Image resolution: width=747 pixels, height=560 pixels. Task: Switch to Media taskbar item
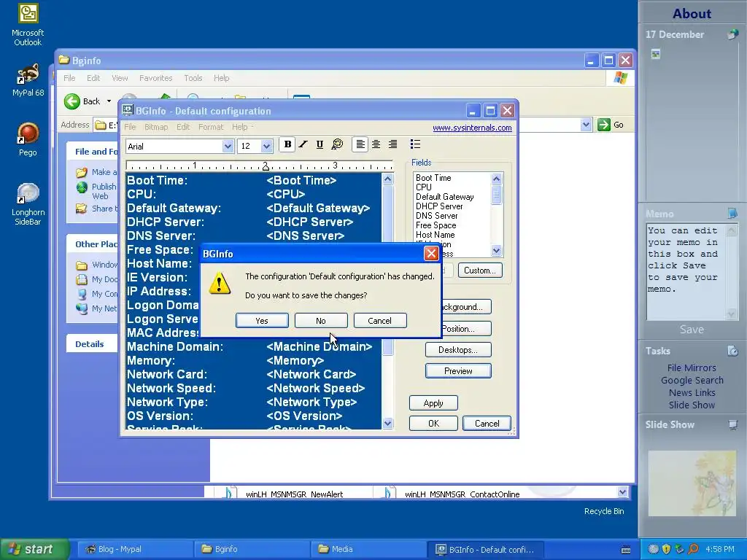click(368, 549)
